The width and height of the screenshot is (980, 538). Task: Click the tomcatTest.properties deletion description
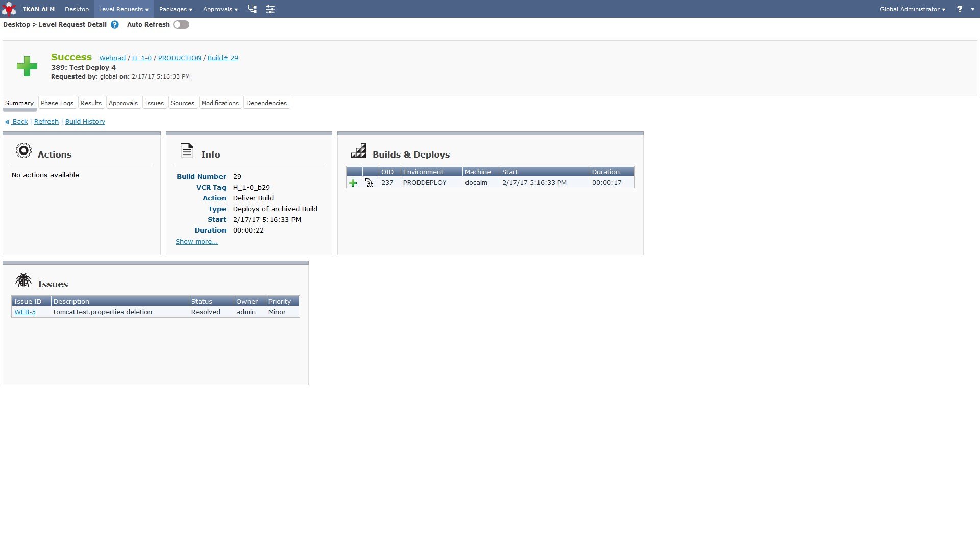click(103, 312)
